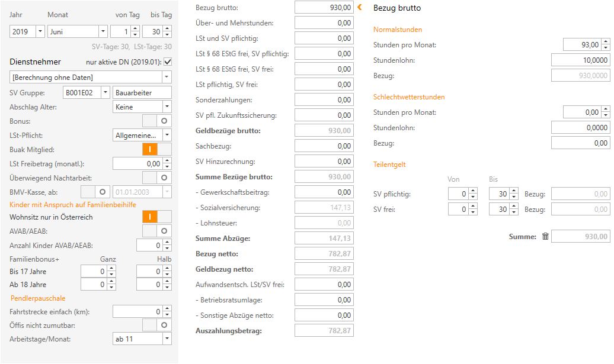This screenshot has width=614, height=364.
Task: Click the Normalstunden Stundenlohn field
Action: point(580,60)
